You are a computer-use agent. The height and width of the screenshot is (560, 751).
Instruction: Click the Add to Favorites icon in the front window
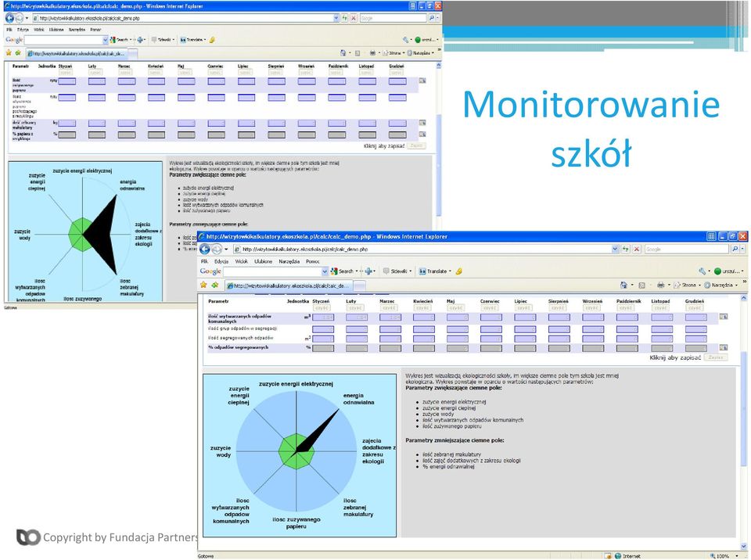pyautogui.click(x=214, y=285)
